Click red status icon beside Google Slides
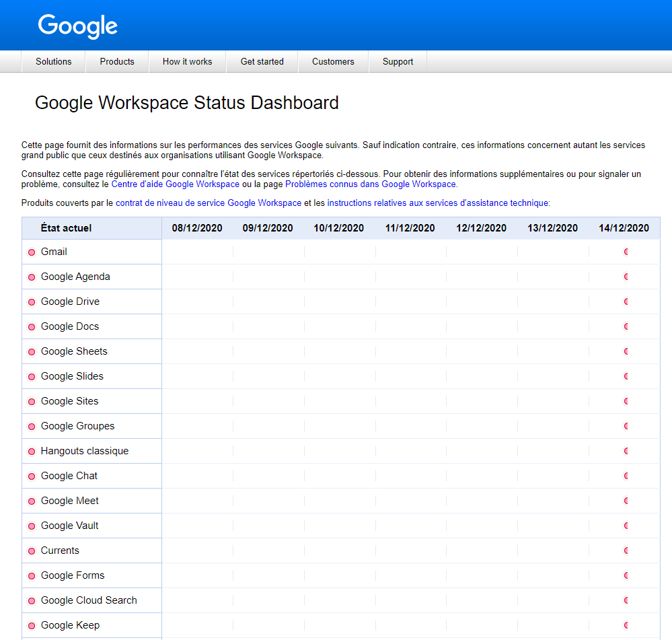672x640 pixels. [32, 377]
